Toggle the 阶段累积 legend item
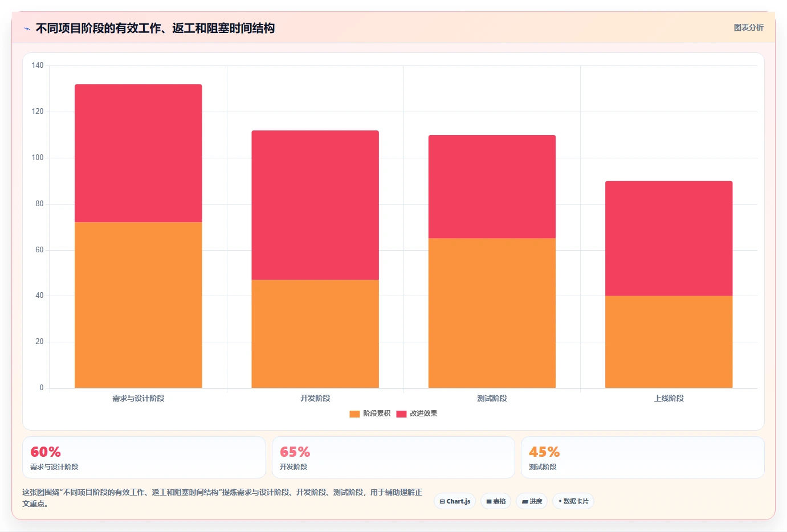Screen dimensions: 787x532 pyautogui.click(x=370, y=414)
